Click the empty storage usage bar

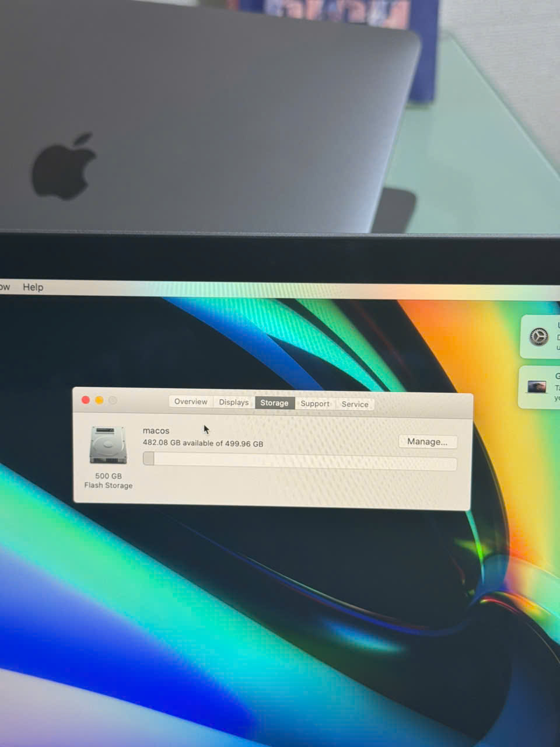click(x=303, y=462)
